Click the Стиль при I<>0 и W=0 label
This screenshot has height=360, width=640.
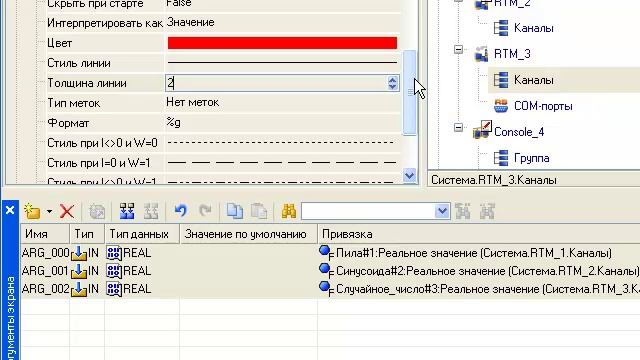102,143
